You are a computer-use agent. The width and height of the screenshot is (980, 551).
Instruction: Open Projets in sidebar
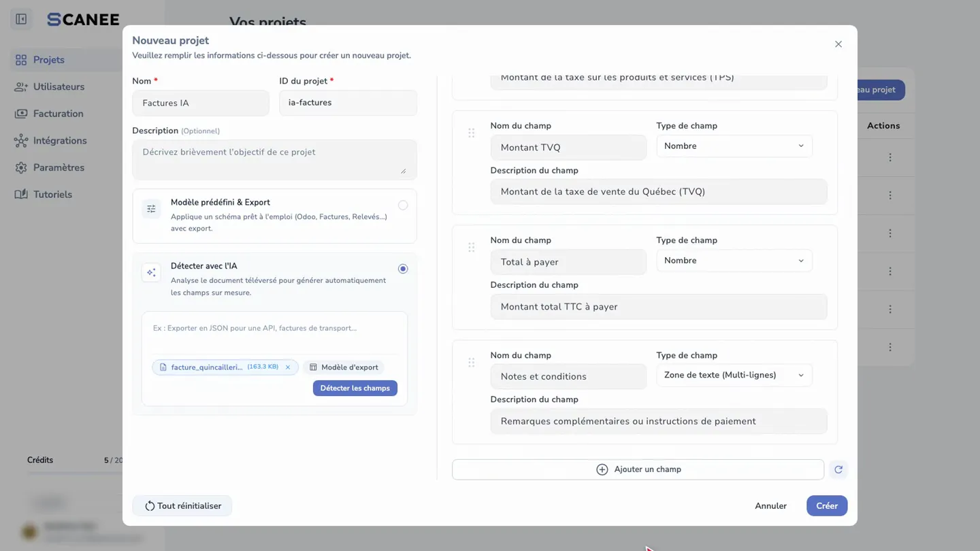tap(49, 60)
